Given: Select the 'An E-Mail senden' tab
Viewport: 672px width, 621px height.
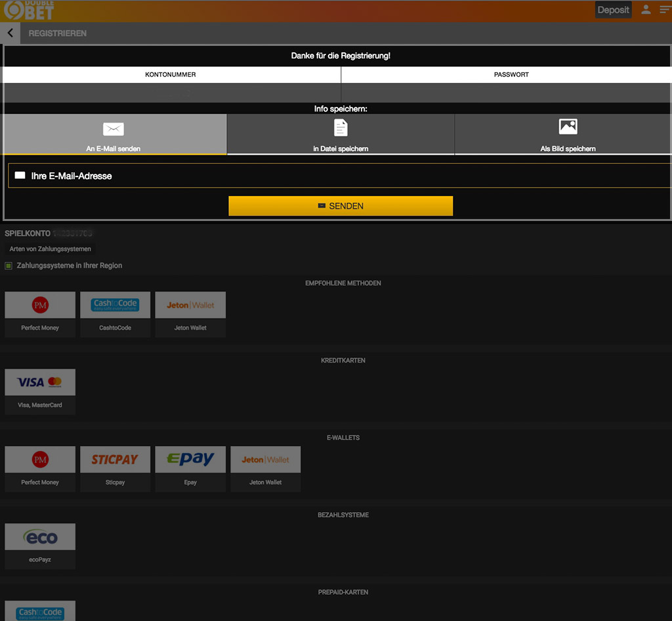Looking at the screenshot, I should coord(115,134).
